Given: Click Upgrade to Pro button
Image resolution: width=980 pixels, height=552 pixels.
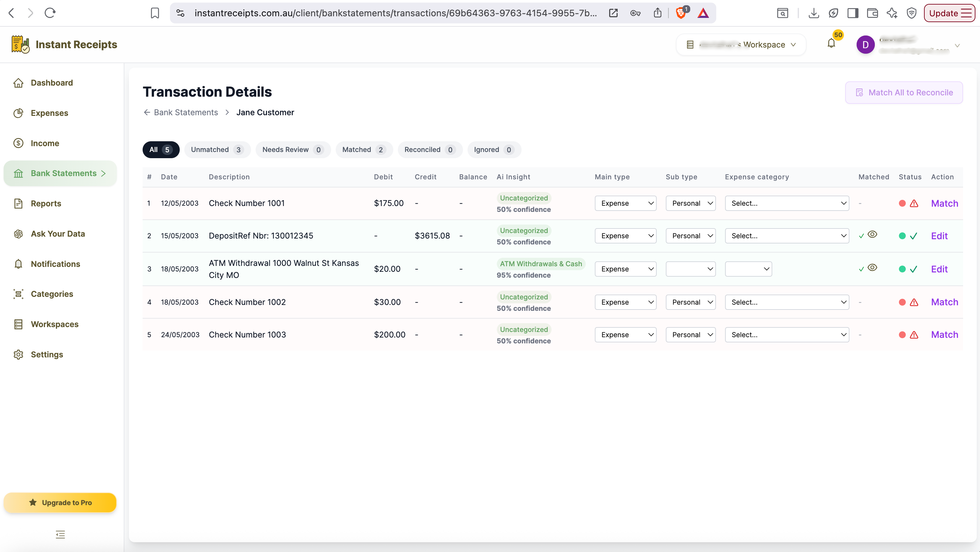Looking at the screenshot, I should click(x=60, y=503).
